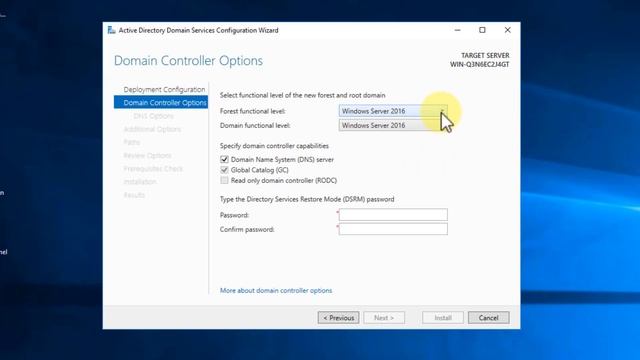640x360 pixels.
Task: Focus the Confirm password field
Action: [393, 229]
